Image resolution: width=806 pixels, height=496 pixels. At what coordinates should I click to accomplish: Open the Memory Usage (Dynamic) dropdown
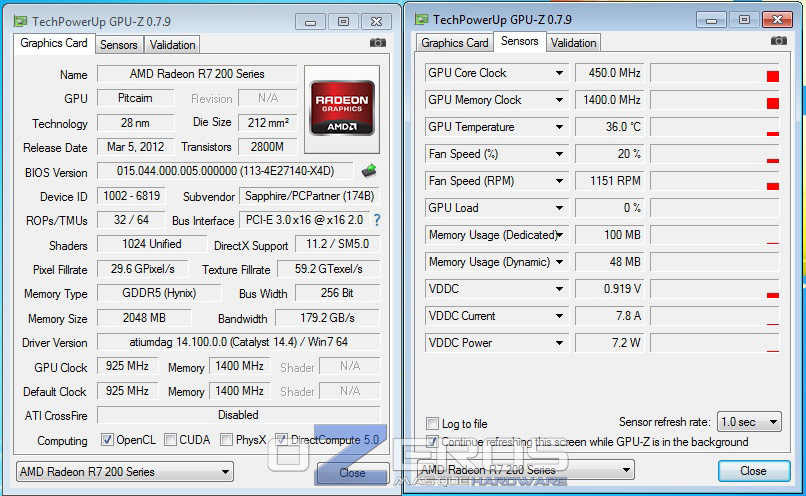click(559, 262)
